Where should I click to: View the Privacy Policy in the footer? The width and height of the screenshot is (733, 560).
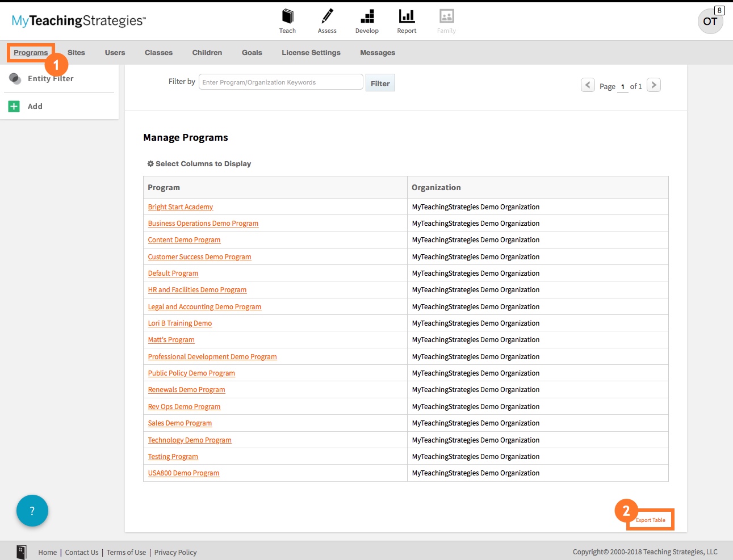point(175,551)
